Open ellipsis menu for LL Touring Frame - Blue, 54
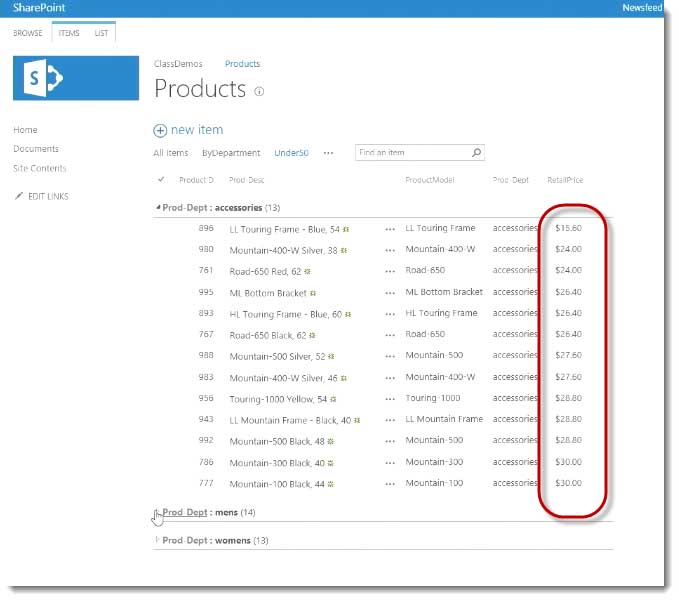Image resolution: width=679 pixels, height=601 pixels. pyautogui.click(x=390, y=229)
